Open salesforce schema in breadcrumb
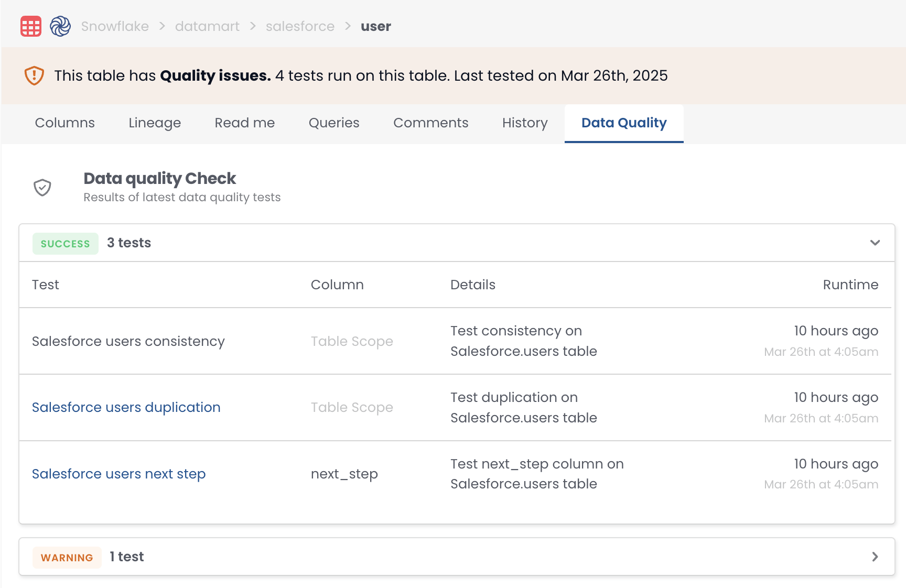Image resolution: width=906 pixels, height=588 pixels. click(300, 26)
